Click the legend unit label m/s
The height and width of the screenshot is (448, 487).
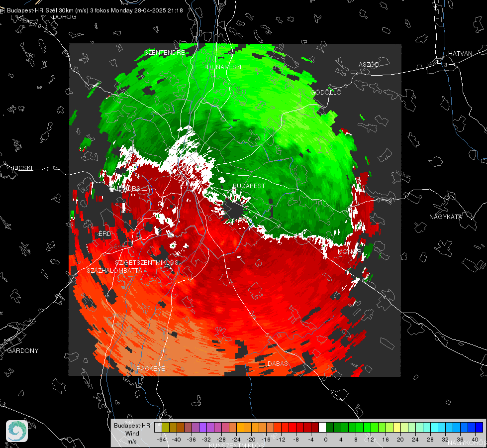pos(132,442)
